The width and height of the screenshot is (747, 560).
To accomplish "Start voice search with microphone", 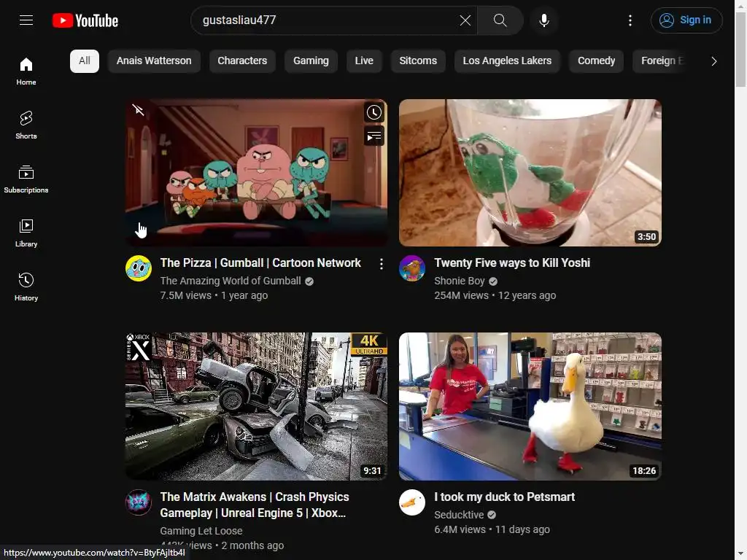I will click(544, 20).
